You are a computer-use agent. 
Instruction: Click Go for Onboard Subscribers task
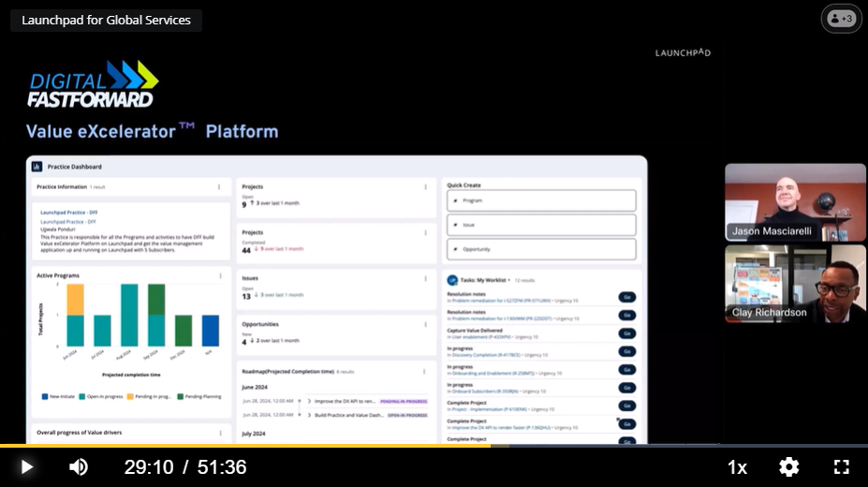coord(627,388)
